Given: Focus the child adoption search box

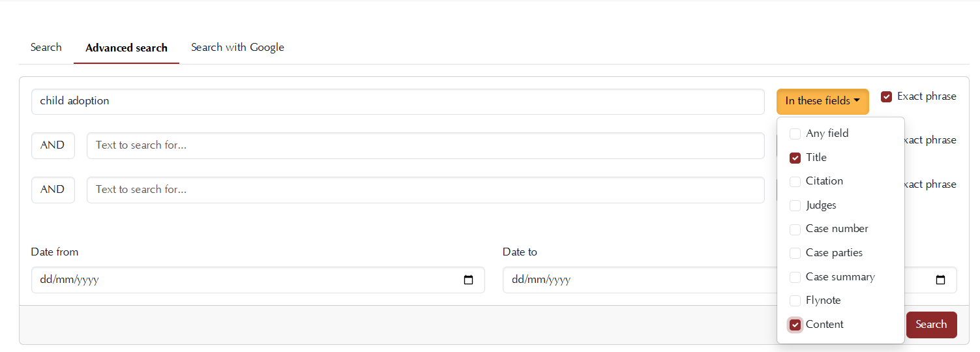Looking at the screenshot, I should tap(398, 102).
